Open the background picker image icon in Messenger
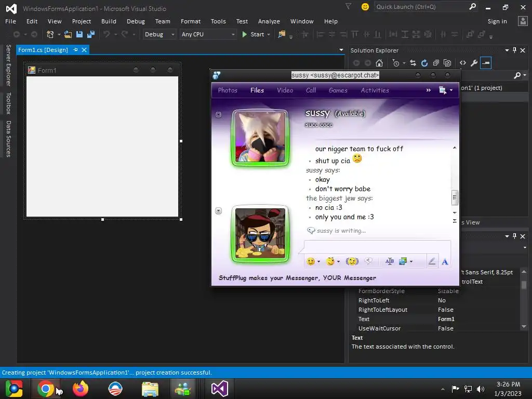The height and width of the screenshot is (399, 532). click(403, 261)
